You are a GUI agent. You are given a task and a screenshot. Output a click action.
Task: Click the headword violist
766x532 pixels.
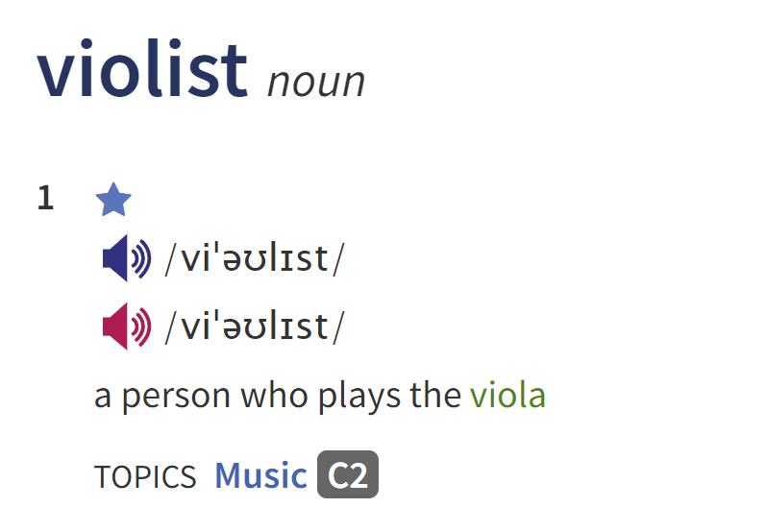(x=142, y=71)
